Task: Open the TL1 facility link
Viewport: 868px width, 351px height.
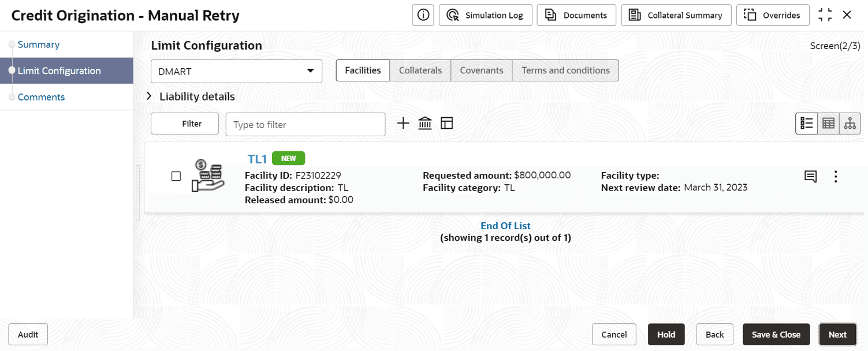Action: pos(257,159)
